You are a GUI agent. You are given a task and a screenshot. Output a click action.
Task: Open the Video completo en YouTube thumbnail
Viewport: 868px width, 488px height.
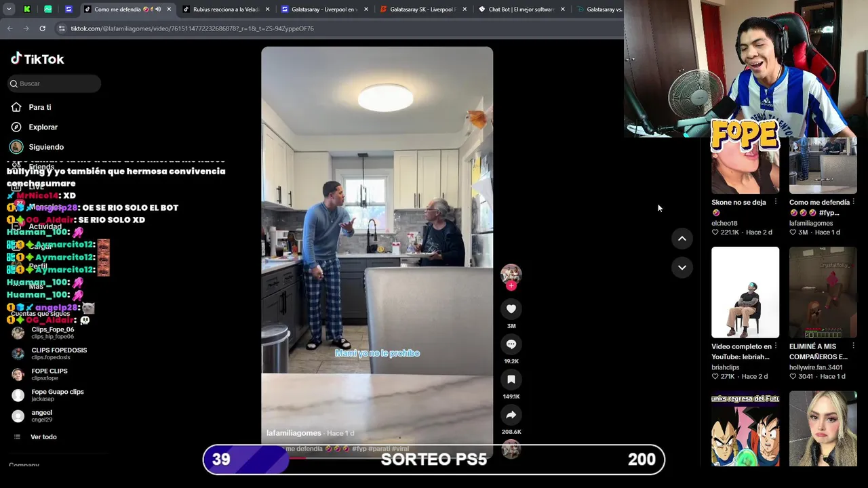[x=745, y=292]
